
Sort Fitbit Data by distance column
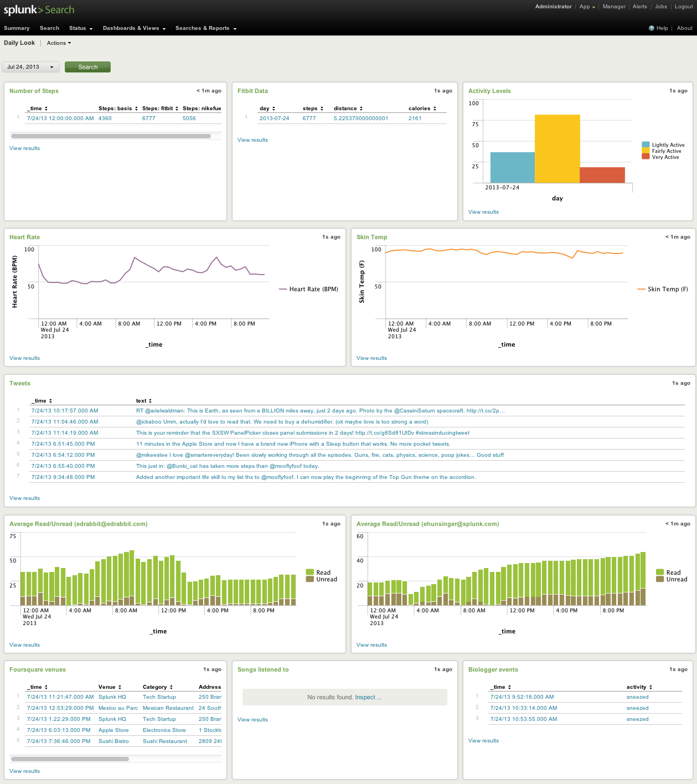point(348,109)
